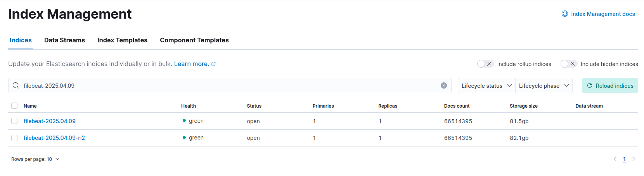644x176 pixels.
Task: Open the Lifecycle status filter dropdown
Action: coord(486,85)
